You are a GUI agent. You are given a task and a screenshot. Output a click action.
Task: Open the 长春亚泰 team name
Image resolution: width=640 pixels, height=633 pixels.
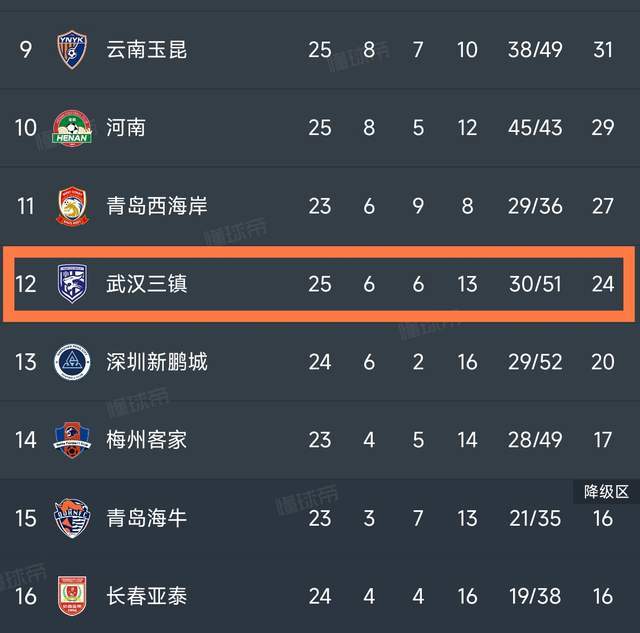point(147,595)
